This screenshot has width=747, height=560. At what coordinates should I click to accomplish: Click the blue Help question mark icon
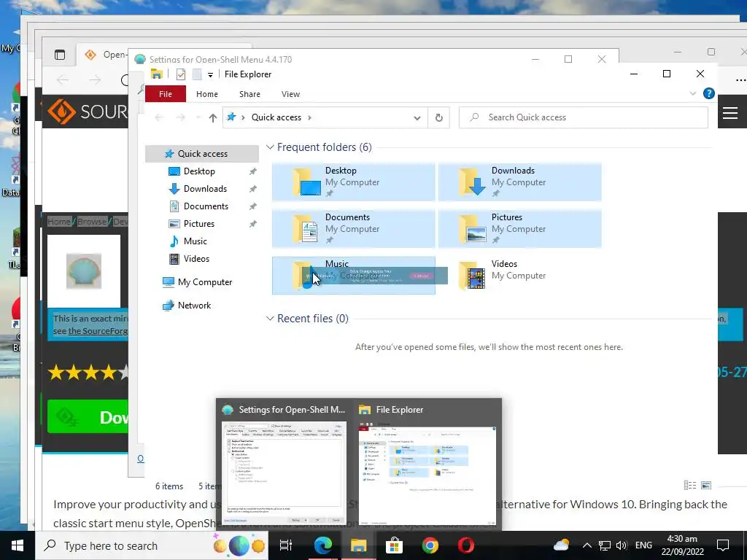[708, 93]
